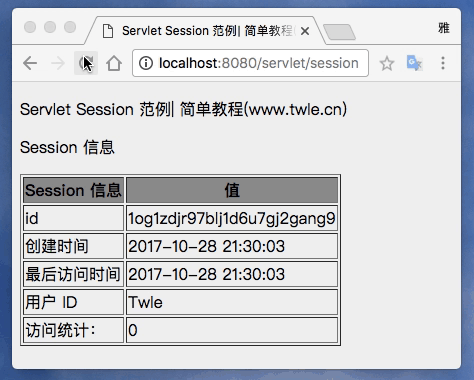The width and height of the screenshot is (474, 380).
Task: Go to the home page icon
Action: pos(114,63)
